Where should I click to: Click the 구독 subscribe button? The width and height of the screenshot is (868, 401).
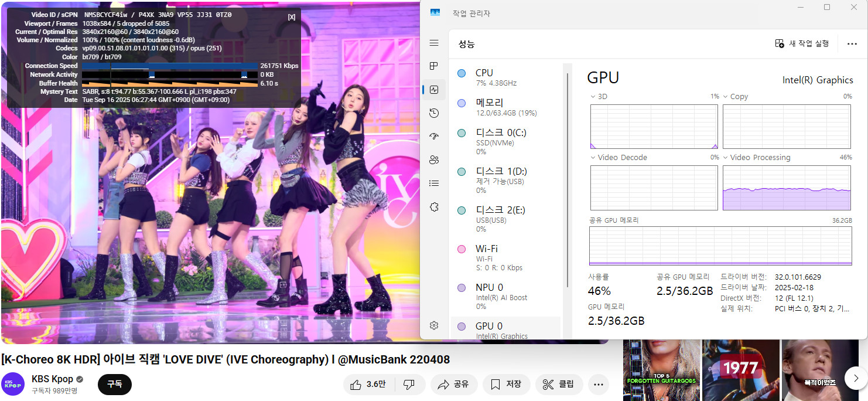[x=115, y=385]
